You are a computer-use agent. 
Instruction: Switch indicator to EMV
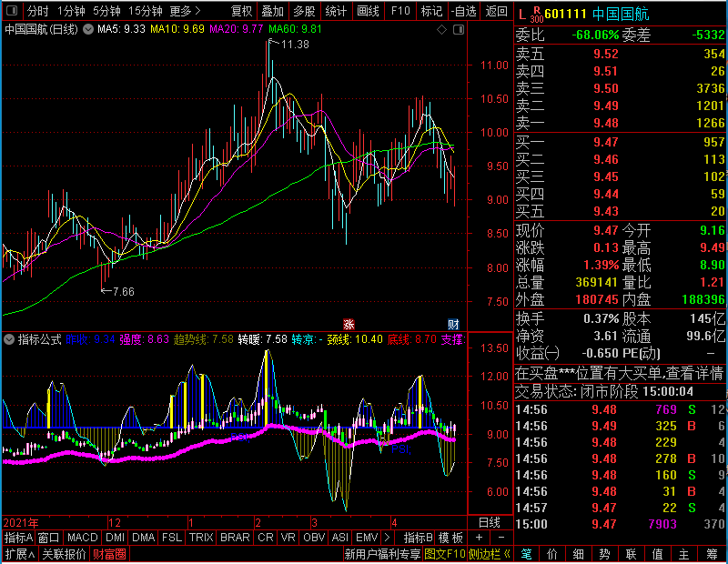pyautogui.click(x=367, y=537)
